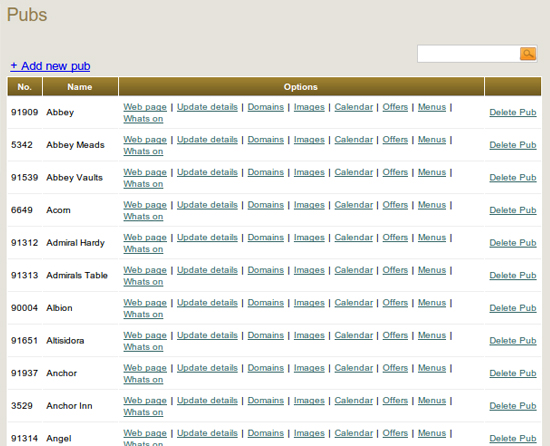Click the Name column header
The width and height of the screenshot is (550, 446).
pos(80,87)
